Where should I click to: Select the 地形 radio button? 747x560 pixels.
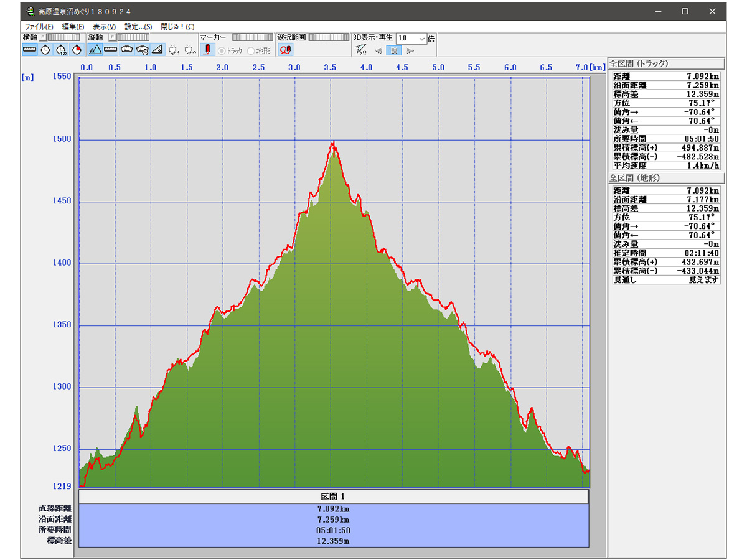[251, 51]
